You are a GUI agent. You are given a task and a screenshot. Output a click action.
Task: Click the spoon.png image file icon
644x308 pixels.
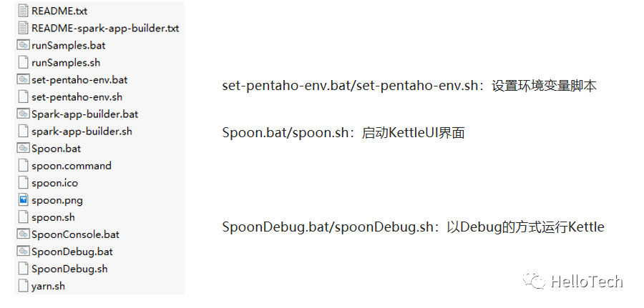coord(23,200)
